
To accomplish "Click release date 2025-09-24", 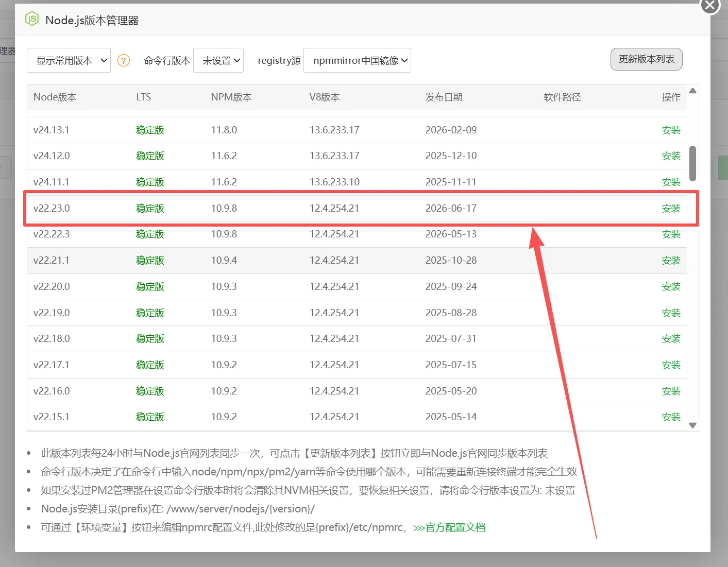I will coord(451,287).
